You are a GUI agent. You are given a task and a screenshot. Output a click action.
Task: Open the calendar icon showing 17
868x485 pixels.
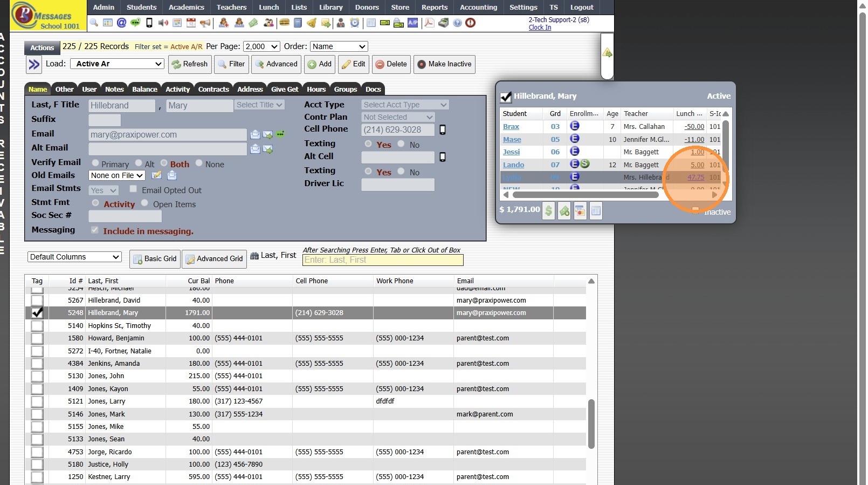[x=191, y=23]
